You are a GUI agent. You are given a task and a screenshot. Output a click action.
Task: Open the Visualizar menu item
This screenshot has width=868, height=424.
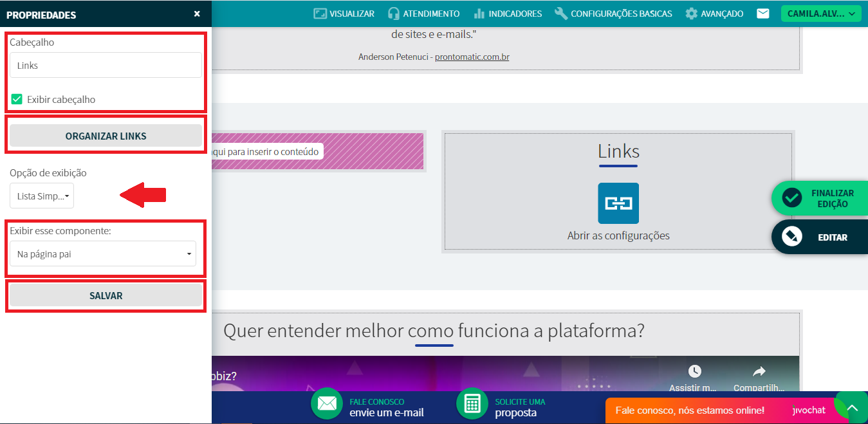(x=344, y=14)
